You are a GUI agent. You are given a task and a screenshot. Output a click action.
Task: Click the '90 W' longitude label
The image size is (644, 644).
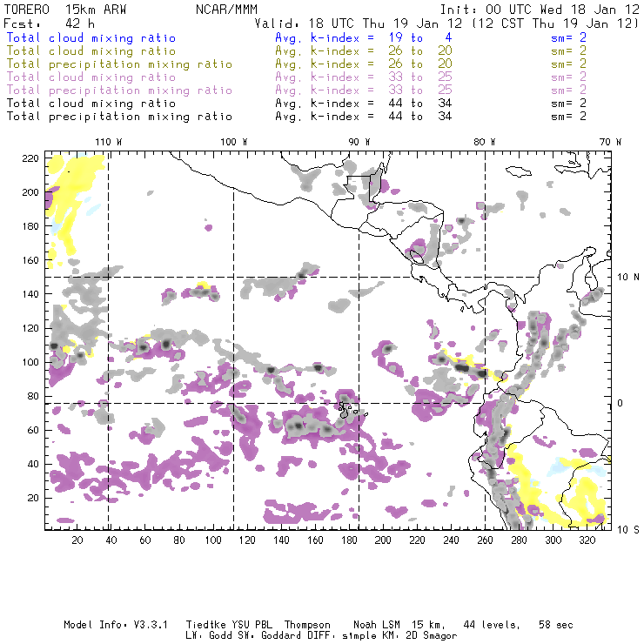(359, 142)
